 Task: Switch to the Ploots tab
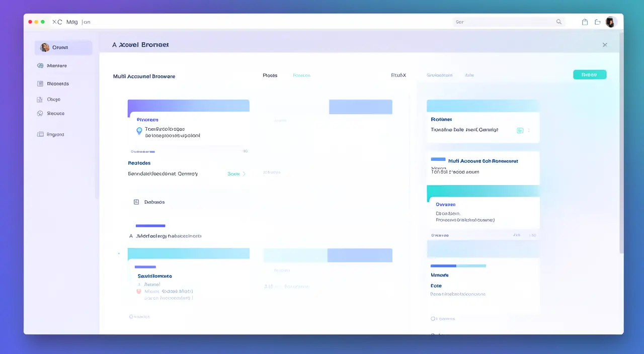pyautogui.click(x=270, y=75)
